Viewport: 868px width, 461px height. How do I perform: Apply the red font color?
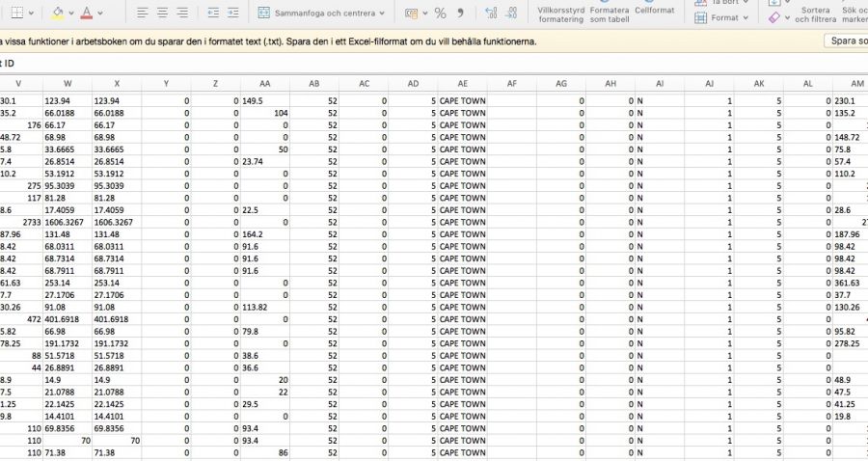pyautogui.click(x=87, y=13)
